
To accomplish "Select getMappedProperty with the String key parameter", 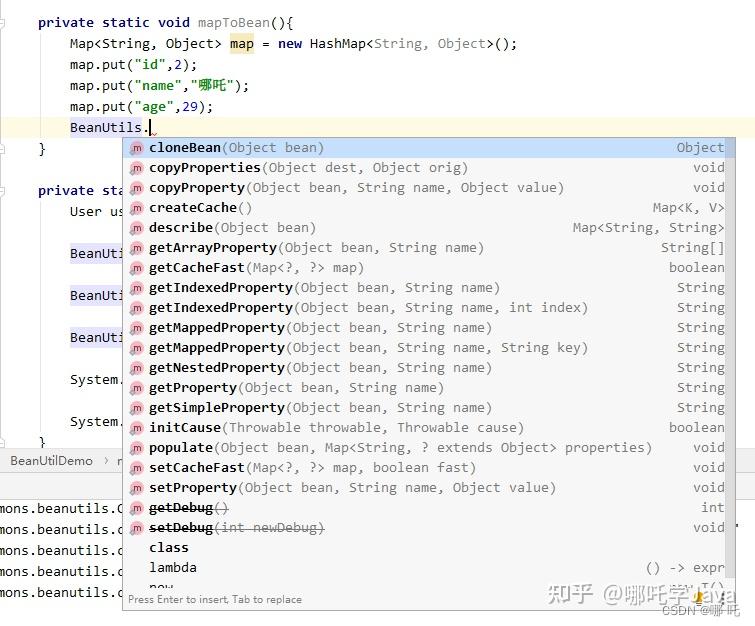I will coord(368,348).
